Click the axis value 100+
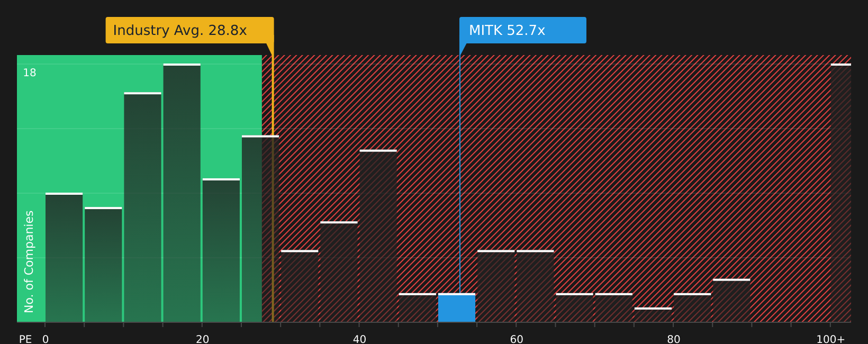Viewport: 868px width, 344px height. click(x=830, y=339)
